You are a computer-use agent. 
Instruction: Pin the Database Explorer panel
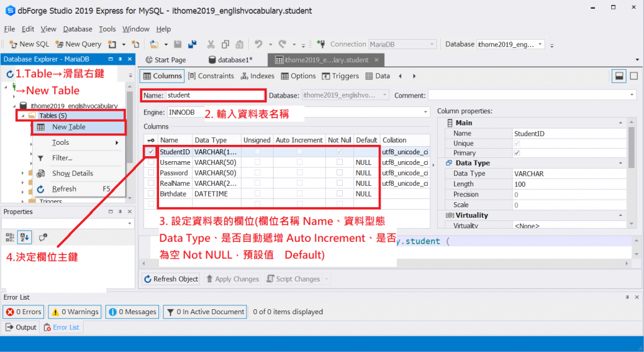(x=120, y=59)
